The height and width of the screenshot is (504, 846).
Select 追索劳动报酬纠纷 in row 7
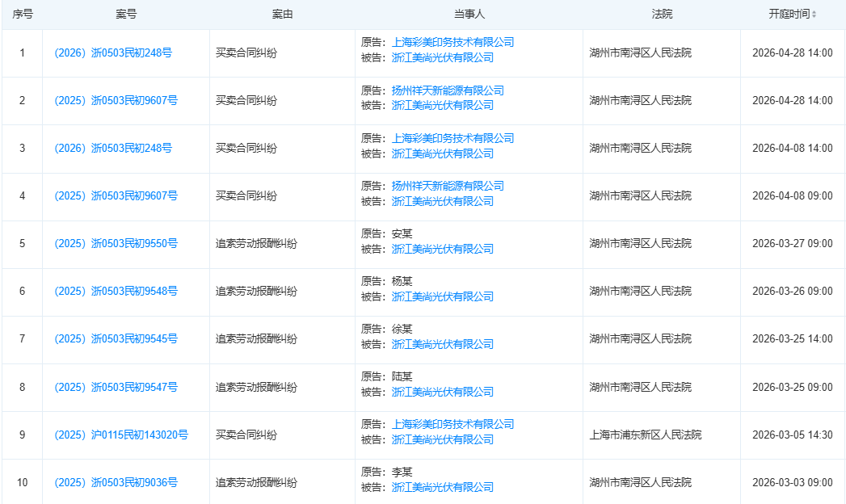(x=256, y=339)
